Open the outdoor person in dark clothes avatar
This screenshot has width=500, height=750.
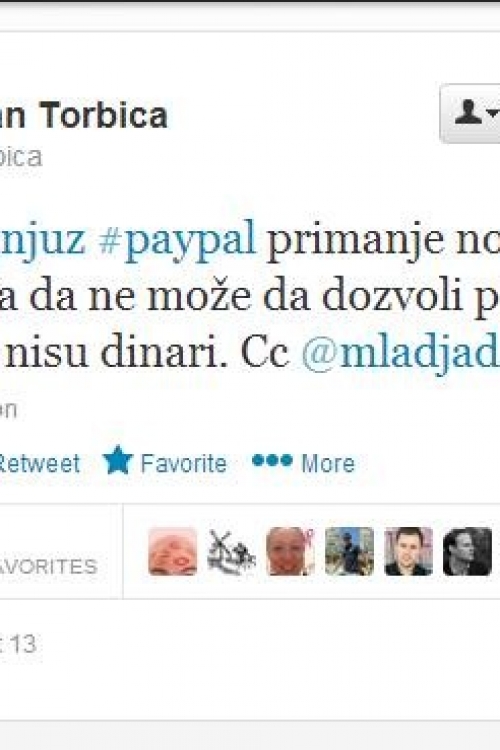(349, 551)
